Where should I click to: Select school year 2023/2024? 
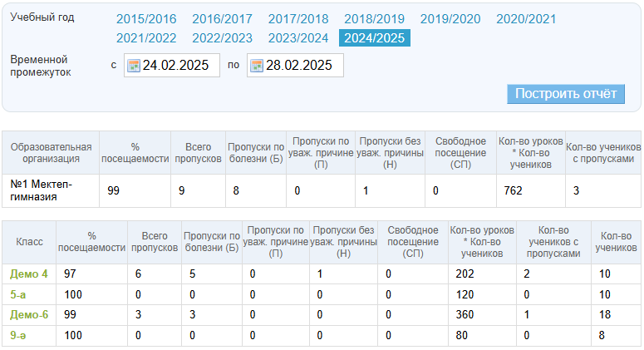coord(297,37)
